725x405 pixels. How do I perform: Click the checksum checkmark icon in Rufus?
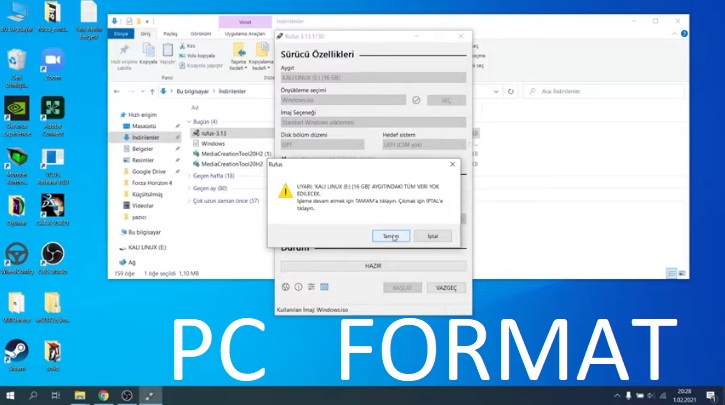coord(416,100)
